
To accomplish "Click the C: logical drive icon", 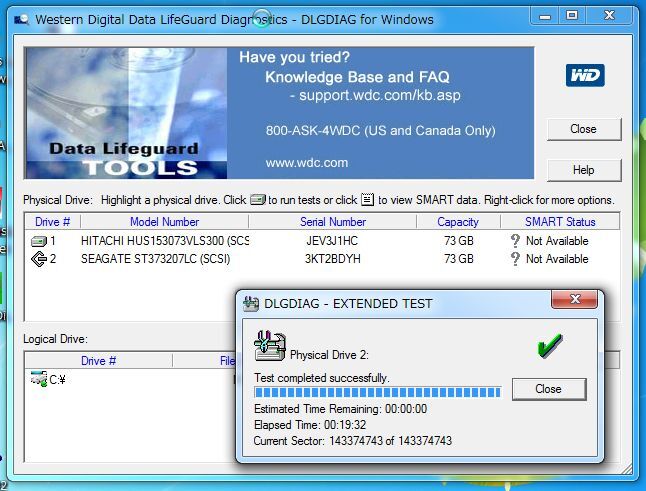I will (x=39, y=379).
